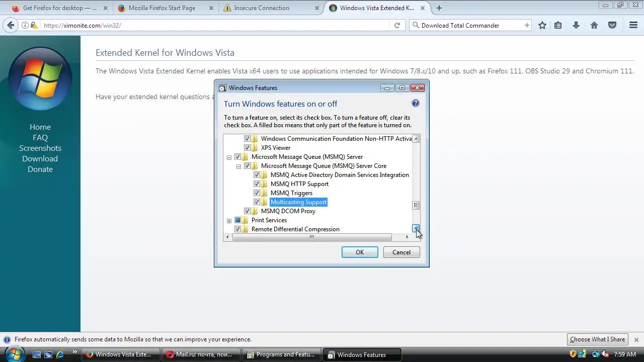The image size is (644, 362).
Task: Go to the Firefox Home page icon
Action: point(594,25)
